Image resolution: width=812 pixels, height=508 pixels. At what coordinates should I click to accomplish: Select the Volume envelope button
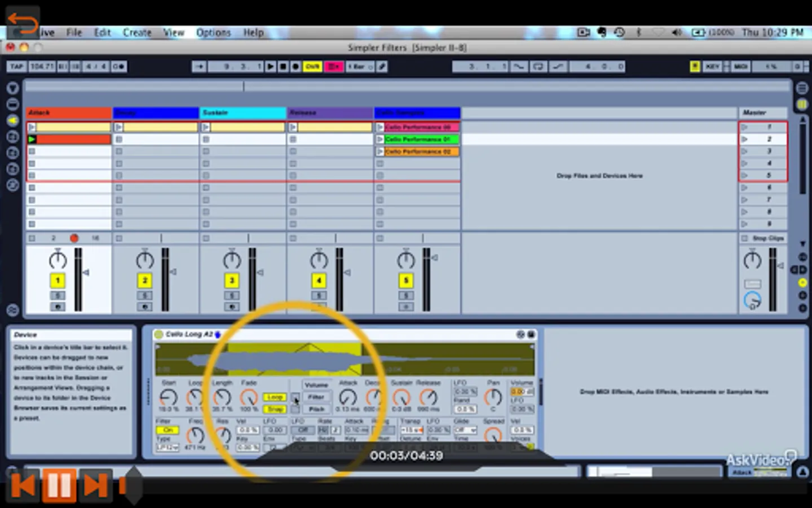(x=316, y=385)
